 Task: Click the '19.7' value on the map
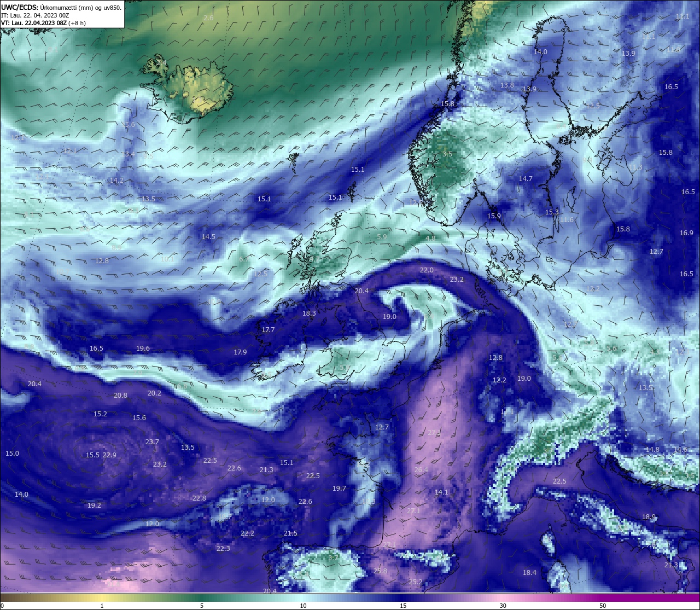(x=339, y=489)
